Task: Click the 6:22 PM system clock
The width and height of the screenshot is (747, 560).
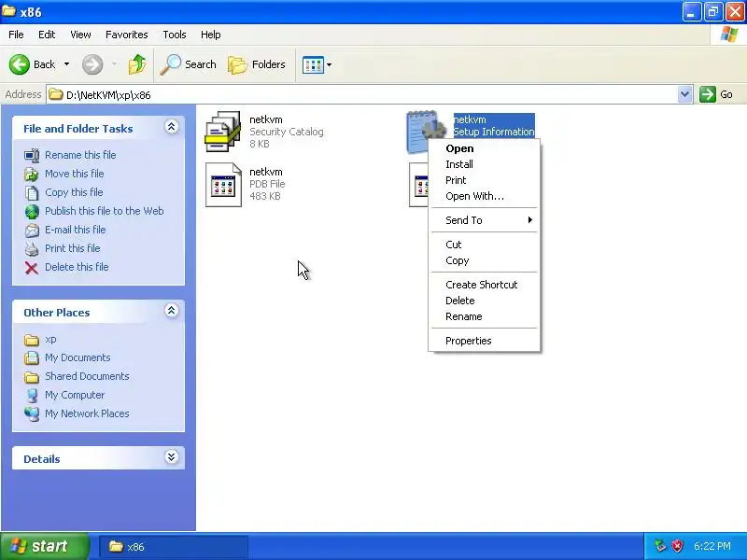Action: 712,546
